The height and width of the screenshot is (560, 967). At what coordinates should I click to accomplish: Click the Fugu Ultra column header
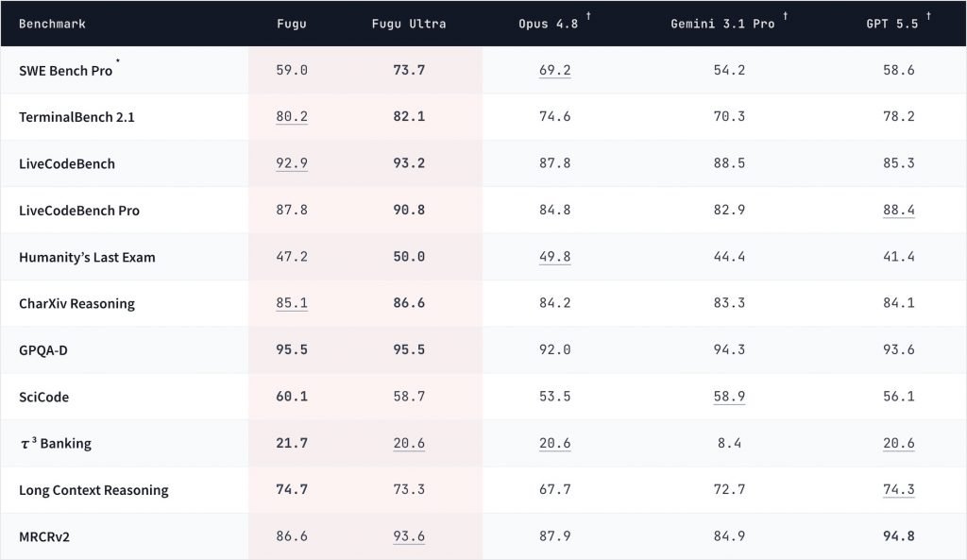409,24
